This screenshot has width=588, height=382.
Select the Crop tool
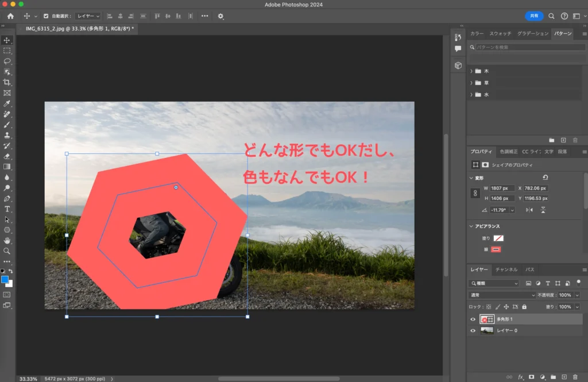tap(7, 82)
